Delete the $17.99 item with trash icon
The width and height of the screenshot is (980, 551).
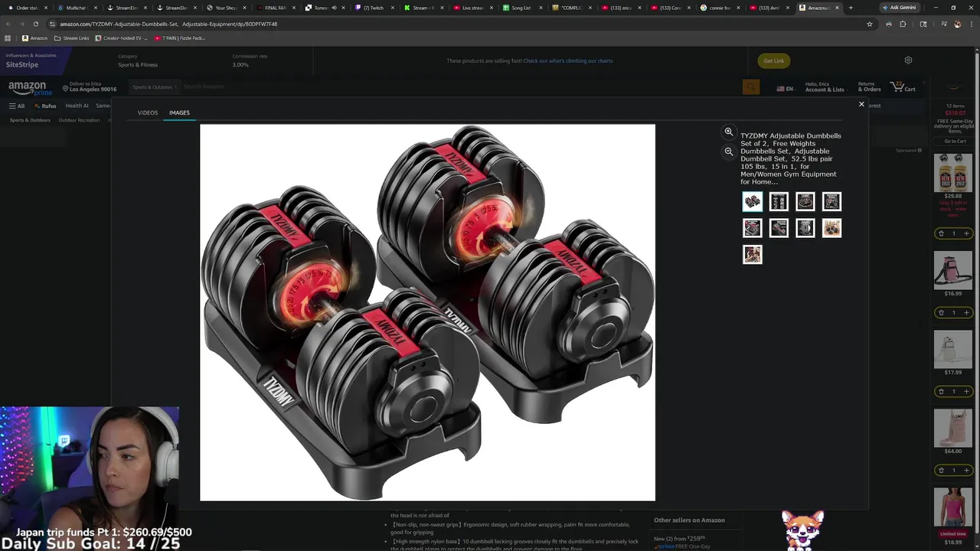941,391
